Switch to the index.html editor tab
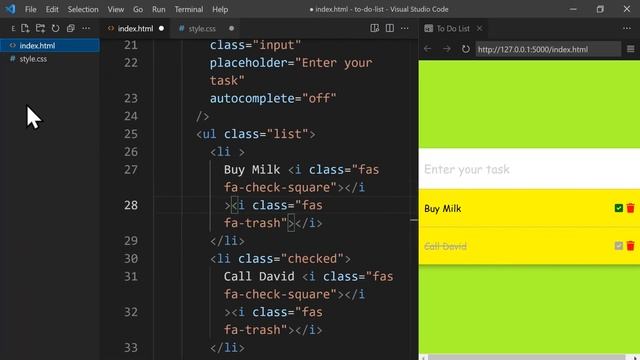The width and height of the screenshot is (640, 360). pos(136,29)
